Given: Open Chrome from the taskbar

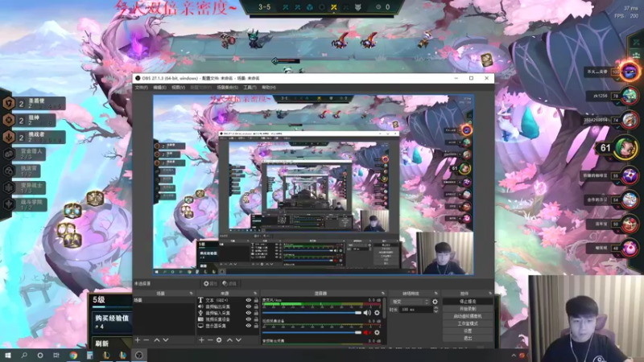Looking at the screenshot, I should point(73,355).
